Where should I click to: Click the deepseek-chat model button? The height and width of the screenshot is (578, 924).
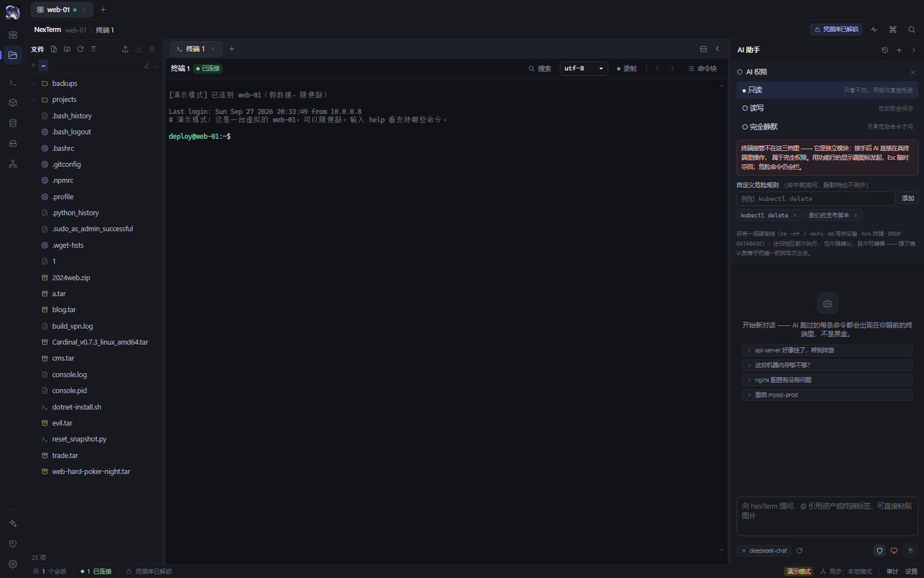coord(764,550)
